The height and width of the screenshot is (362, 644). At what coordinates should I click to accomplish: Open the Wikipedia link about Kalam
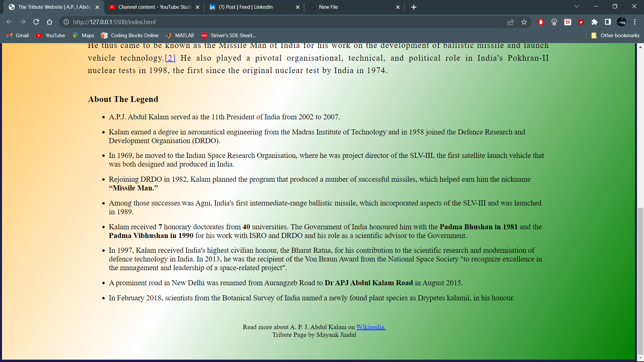371,327
